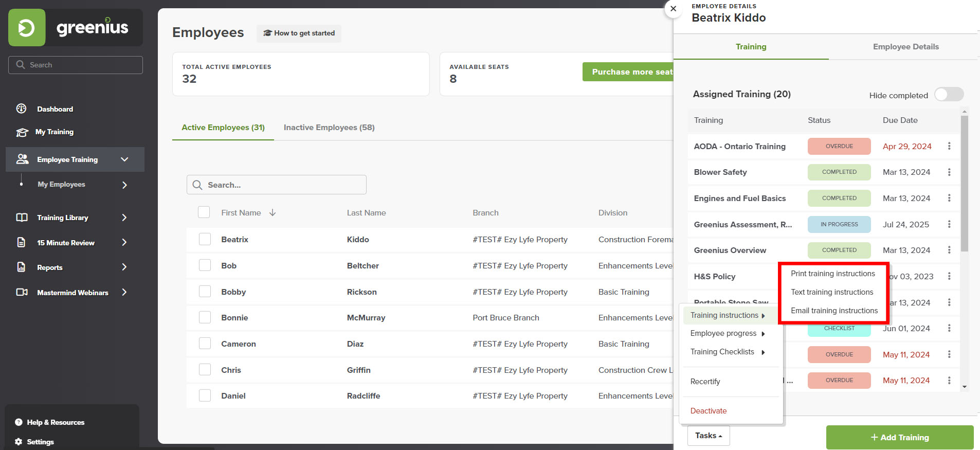Click the magnifier icon in employee search
Image resolution: width=980 pixels, height=450 pixels.
pos(197,185)
